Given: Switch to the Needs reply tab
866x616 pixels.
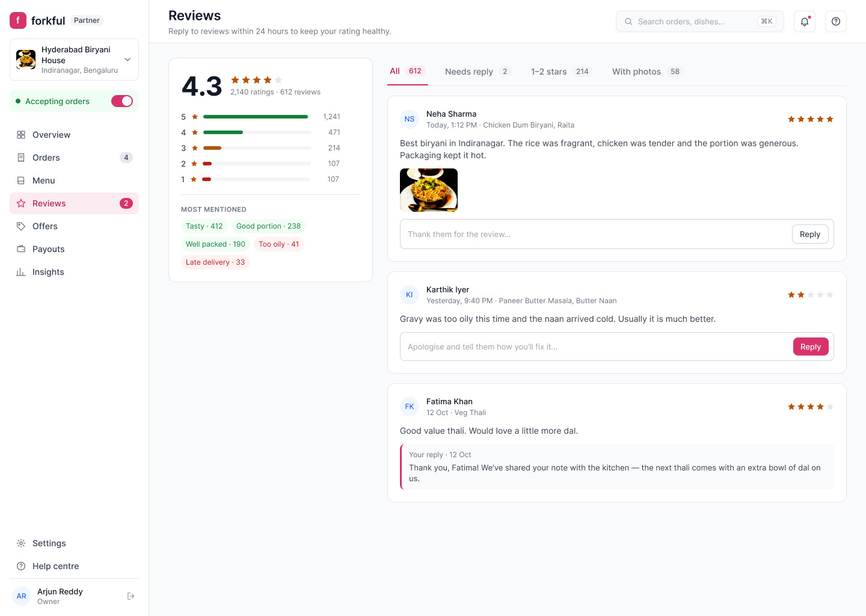Looking at the screenshot, I should [478, 72].
